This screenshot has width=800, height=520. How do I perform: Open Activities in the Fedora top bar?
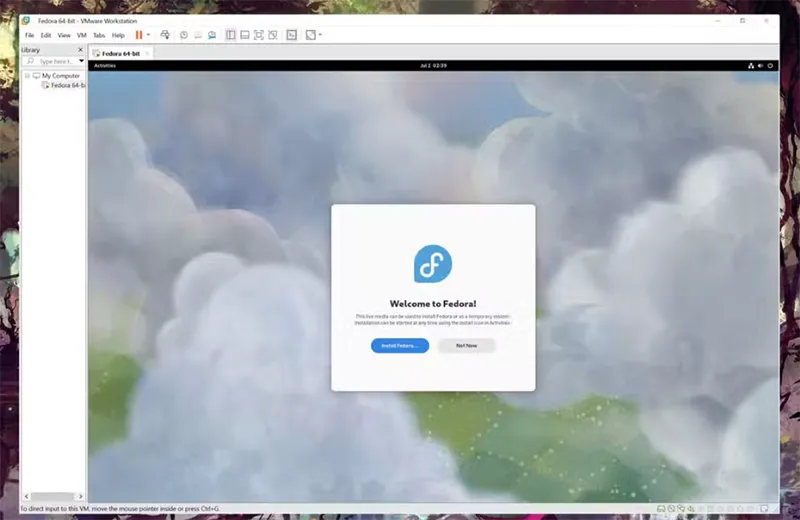pyautogui.click(x=105, y=65)
